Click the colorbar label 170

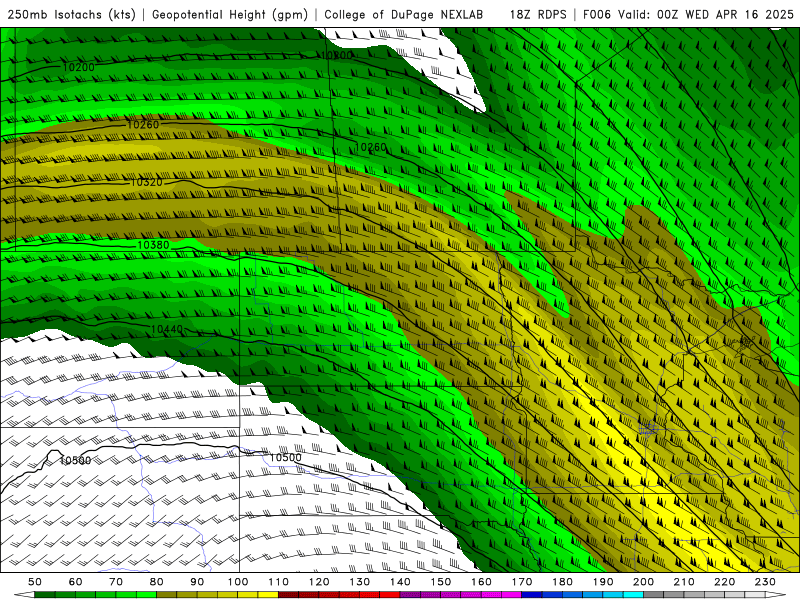[522, 582]
